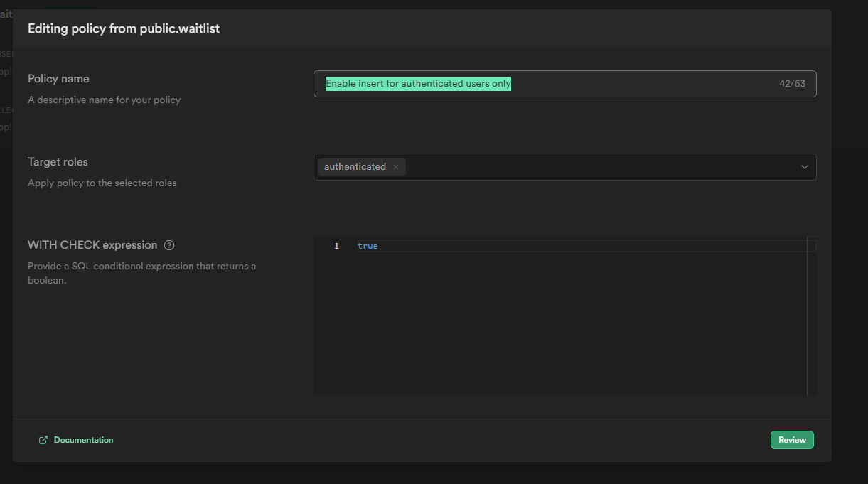Click the 42/63 character counter
This screenshot has width=868, height=484.
click(792, 84)
